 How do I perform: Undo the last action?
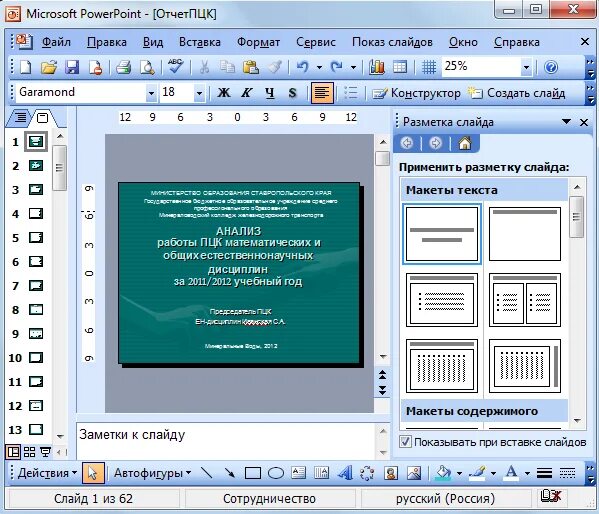(303, 67)
